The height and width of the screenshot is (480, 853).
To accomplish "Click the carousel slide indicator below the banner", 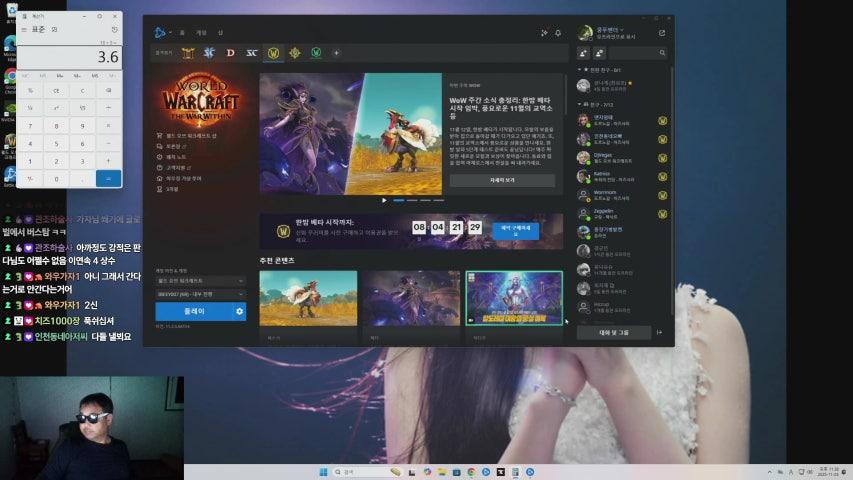I will 399,200.
